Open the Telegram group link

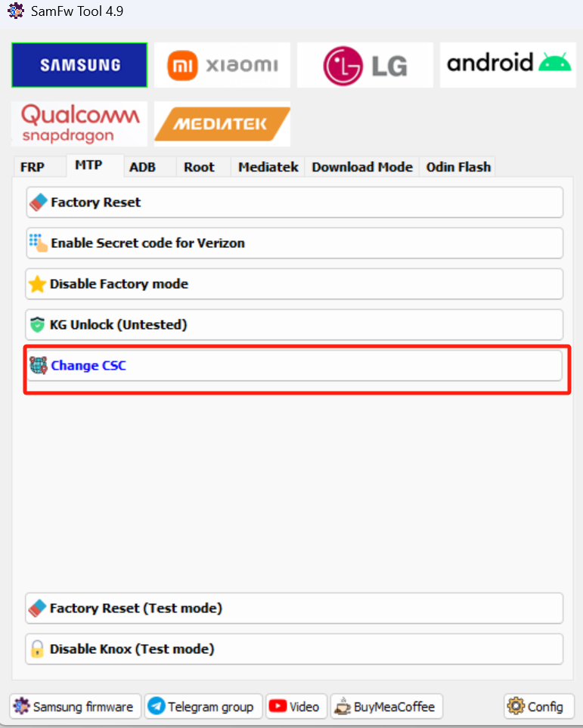point(203,707)
